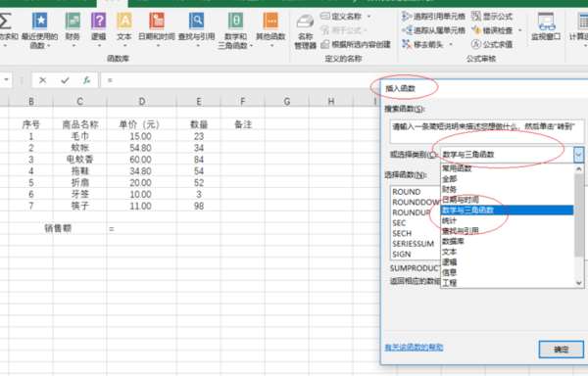Click the quantity cell showing 98
The image size is (588, 376).
[199, 206]
